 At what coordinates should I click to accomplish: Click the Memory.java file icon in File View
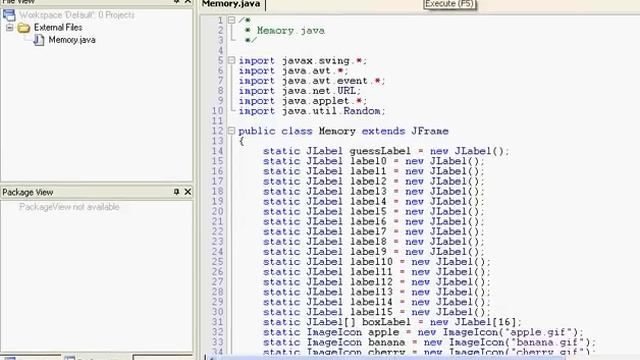[x=39, y=40]
